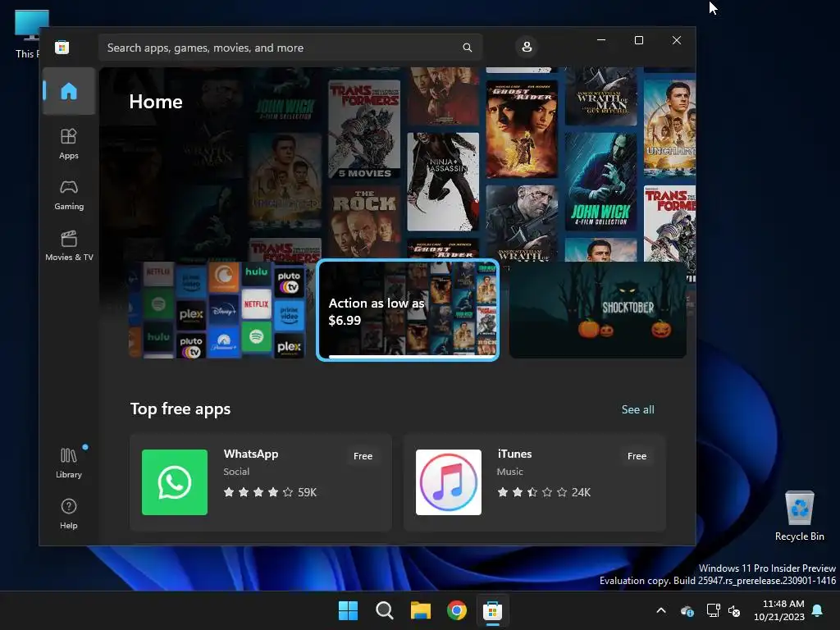Click Microsoft Store taskbar icon
Image resolution: width=840 pixels, height=630 pixels.
tap(492, 610)
